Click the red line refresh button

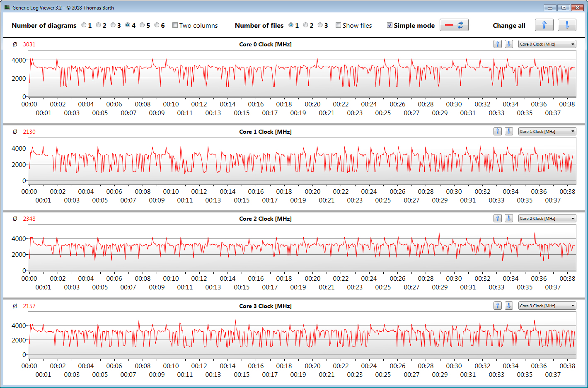454,25
